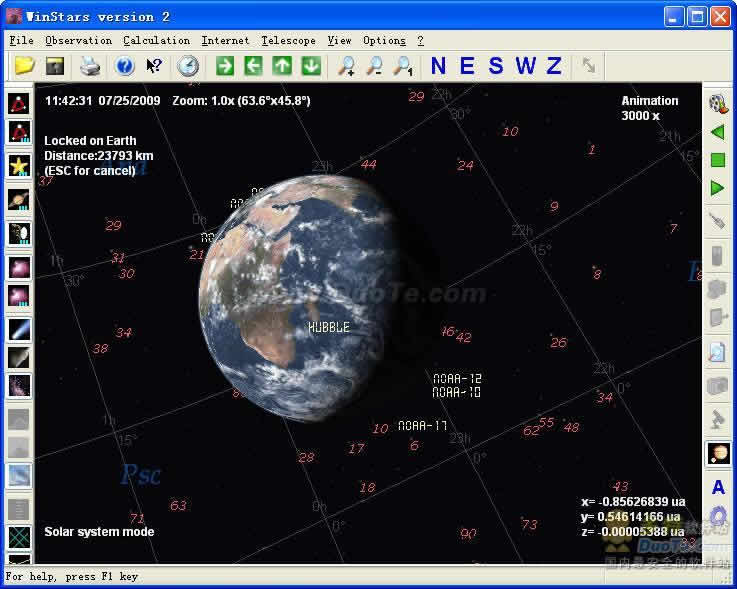Open the date and time clock icon
Viewport: 737px width, 589px height.
188,67
